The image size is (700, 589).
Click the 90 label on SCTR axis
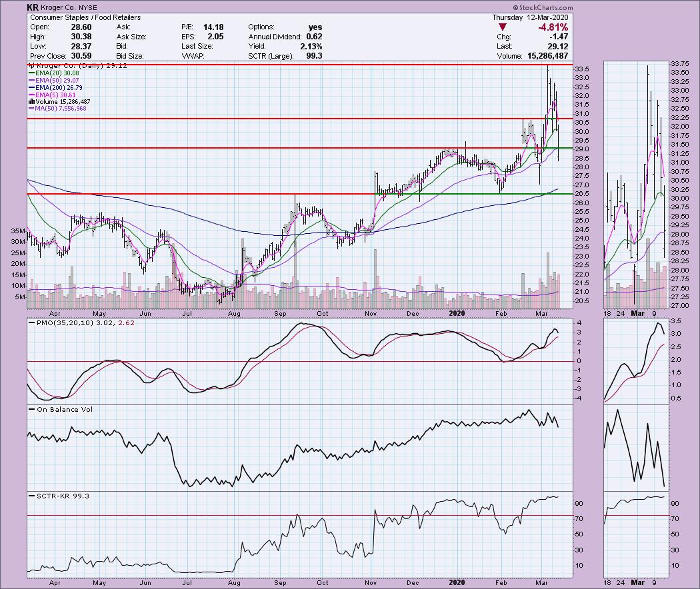coord(579,503)
